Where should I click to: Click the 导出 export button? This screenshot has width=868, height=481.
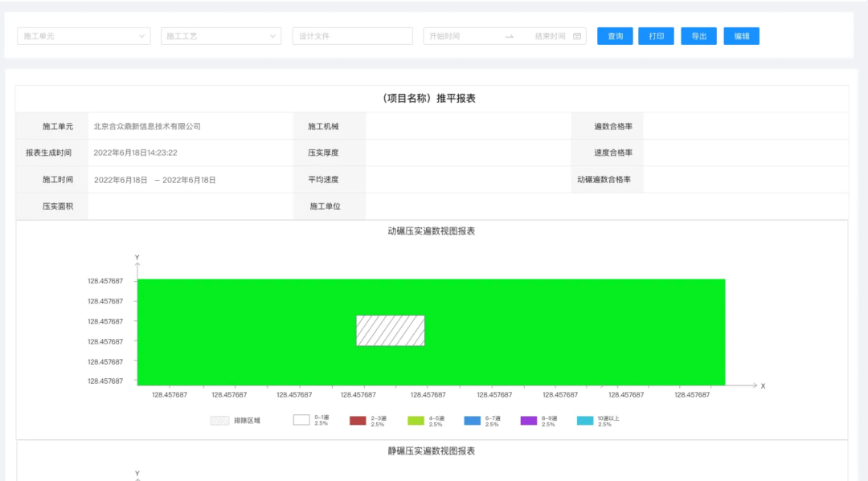tap(698, 36)
